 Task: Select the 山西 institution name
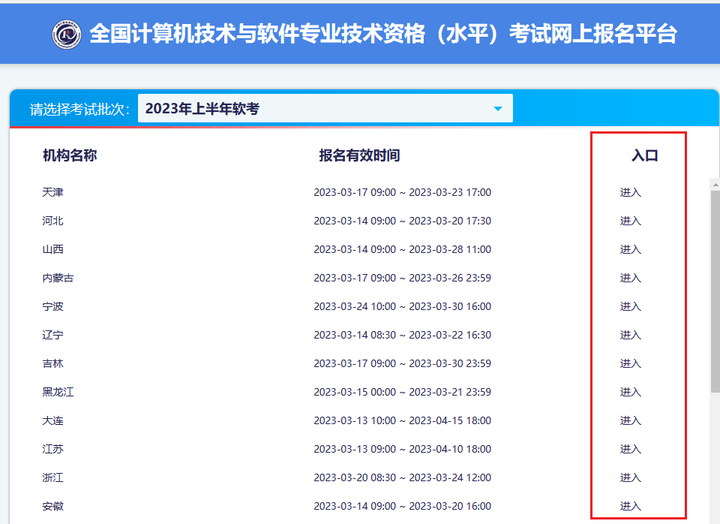click(x=53, y=249)
